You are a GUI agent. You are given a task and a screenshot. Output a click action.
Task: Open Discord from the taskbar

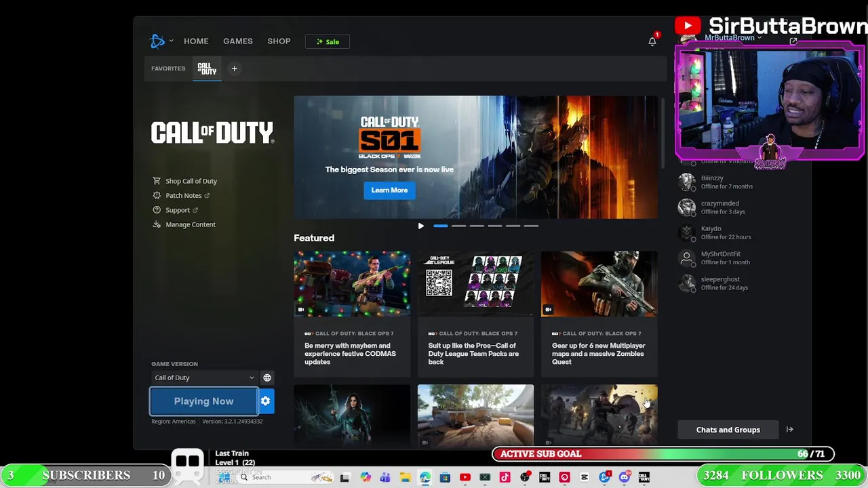pyautogui.click(x=625, y=477)
